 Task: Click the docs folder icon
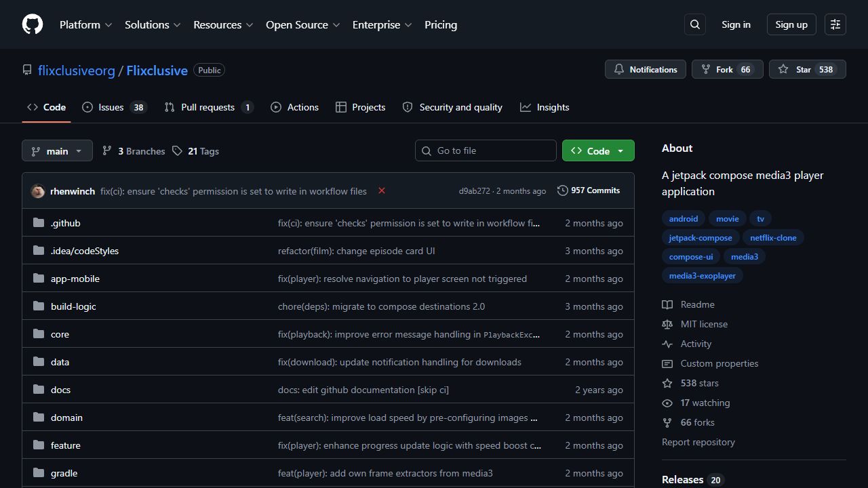39,390
